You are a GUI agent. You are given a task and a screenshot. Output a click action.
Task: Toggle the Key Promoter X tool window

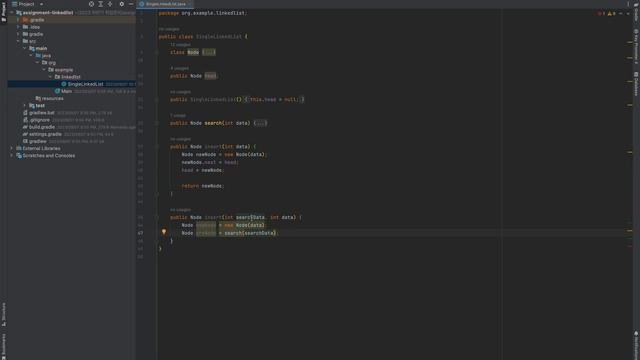coord(636,46)
